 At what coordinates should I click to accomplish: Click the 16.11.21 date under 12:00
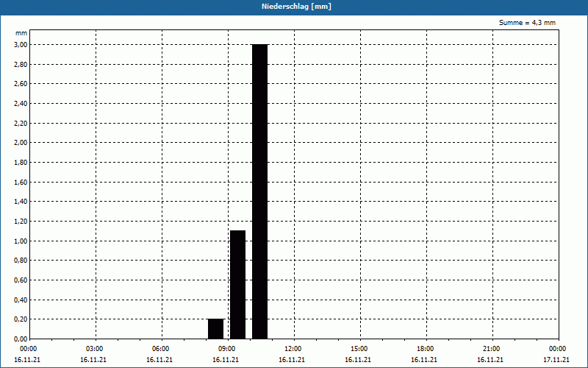291,360
